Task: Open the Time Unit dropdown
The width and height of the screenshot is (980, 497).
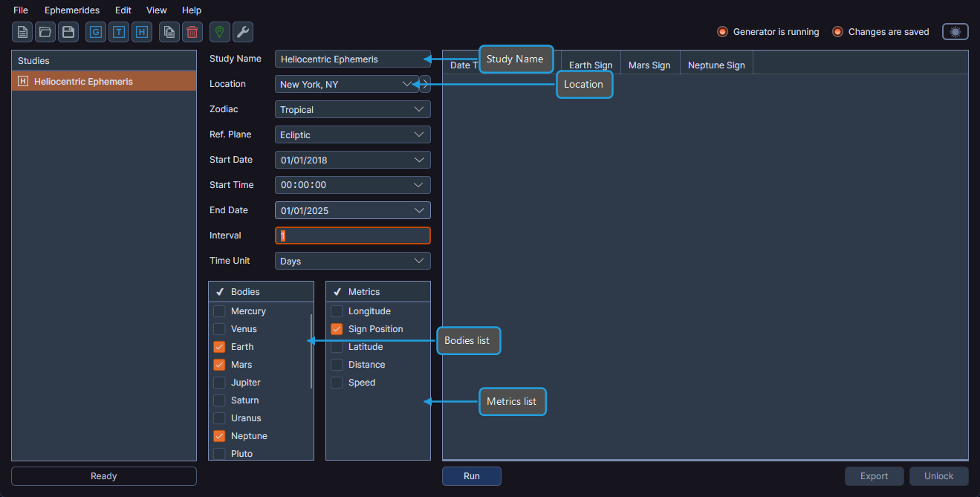Action: coord(352,261)
